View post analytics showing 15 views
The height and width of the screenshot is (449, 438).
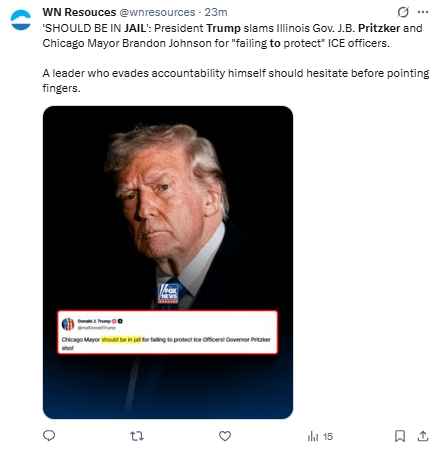click(x=320, y=436)
